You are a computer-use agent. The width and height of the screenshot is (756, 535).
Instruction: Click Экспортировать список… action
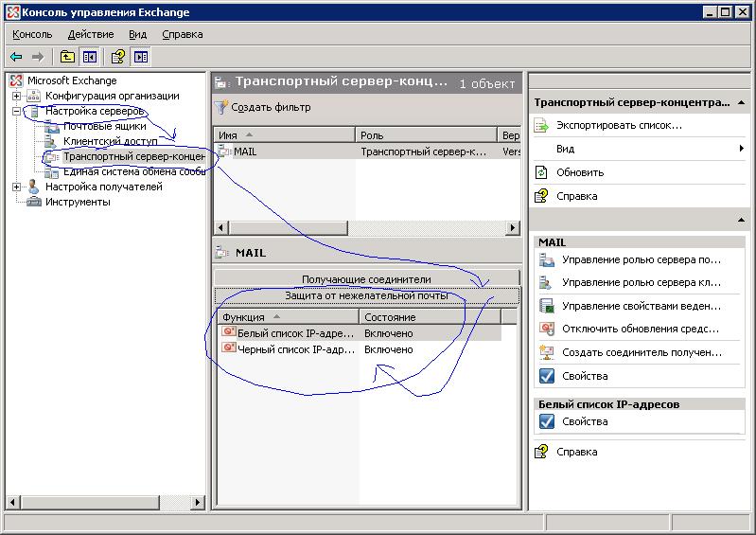(x=619, y=125)
